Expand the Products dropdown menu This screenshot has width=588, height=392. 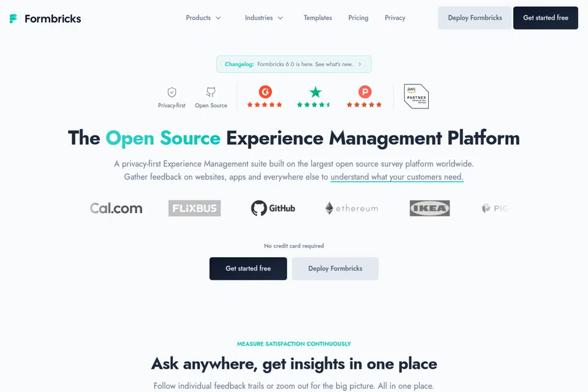coord(203,18)
